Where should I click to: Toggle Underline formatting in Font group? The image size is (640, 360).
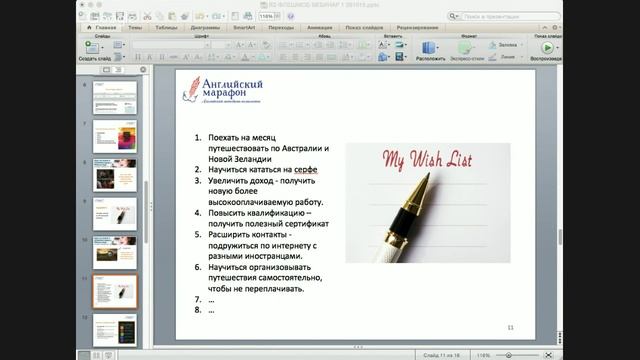[162, 57]
